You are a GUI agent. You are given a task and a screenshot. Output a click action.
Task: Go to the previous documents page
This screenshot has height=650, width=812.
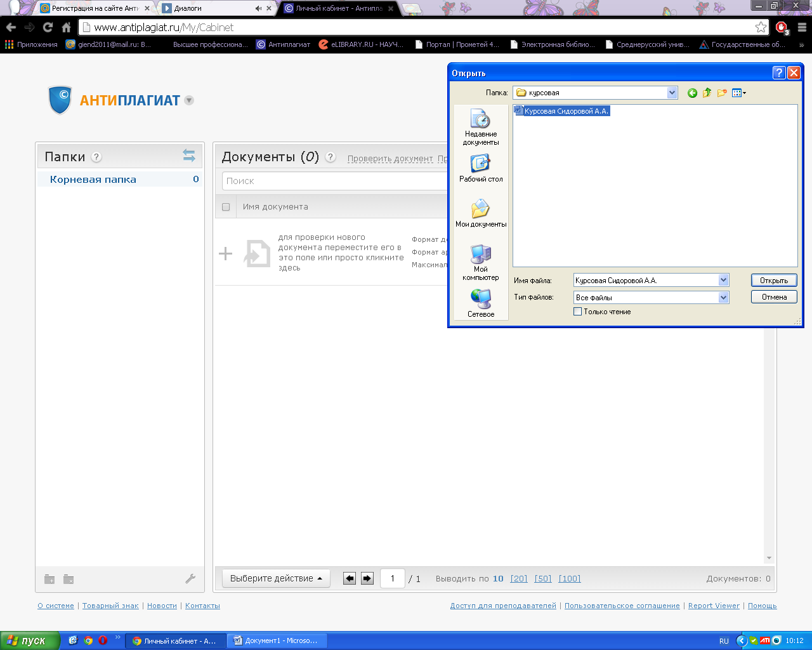pos(350,578)
